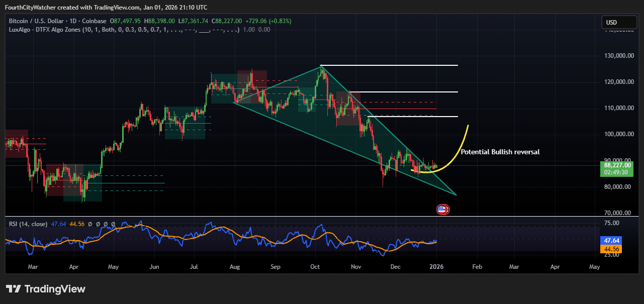Open the USD currency selector
Viewport: 644px width, 304px height.
pyautogui.click(x=618, y=23)
